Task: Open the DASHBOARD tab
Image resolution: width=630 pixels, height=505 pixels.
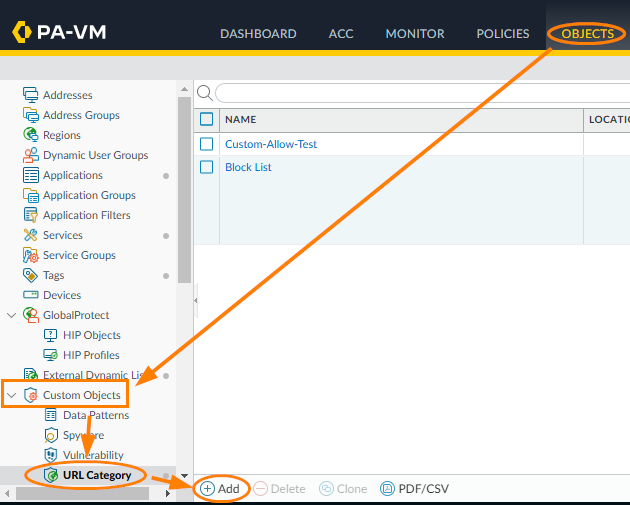Action: click(x=258, y=34)
